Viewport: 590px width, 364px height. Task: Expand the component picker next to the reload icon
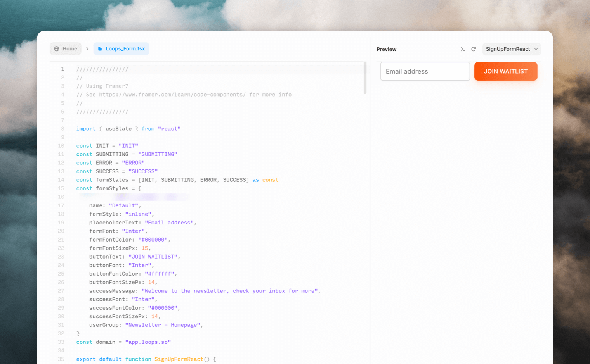click(511, 49)
